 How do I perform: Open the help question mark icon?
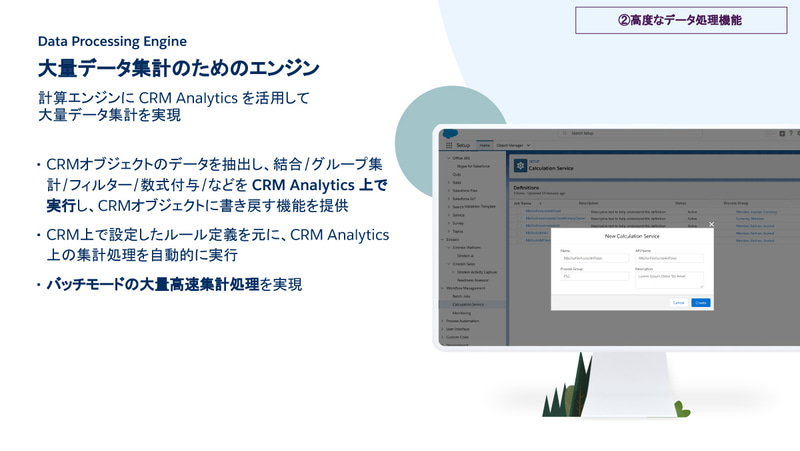point(791,133)
